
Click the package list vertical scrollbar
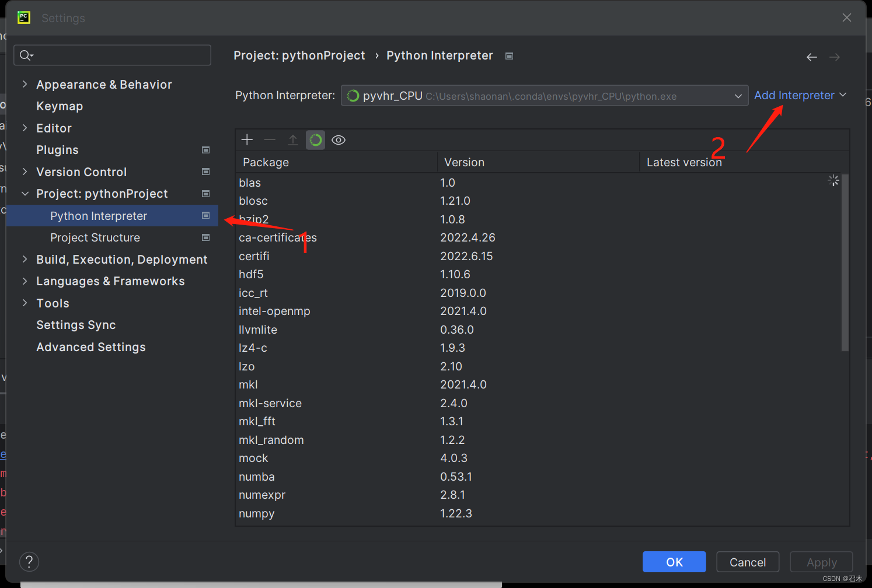point(845,262)
